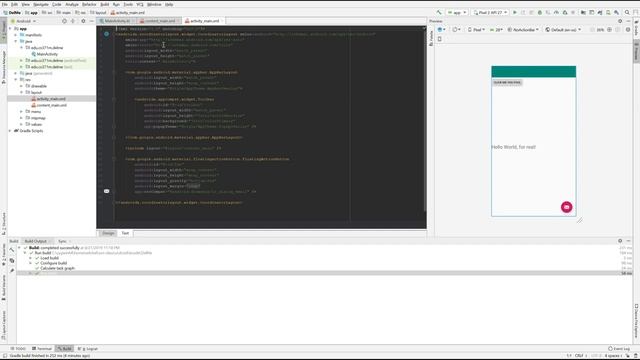Click the floating action button in preview
This screenshot has height=360, width=640.
(566, 207)
